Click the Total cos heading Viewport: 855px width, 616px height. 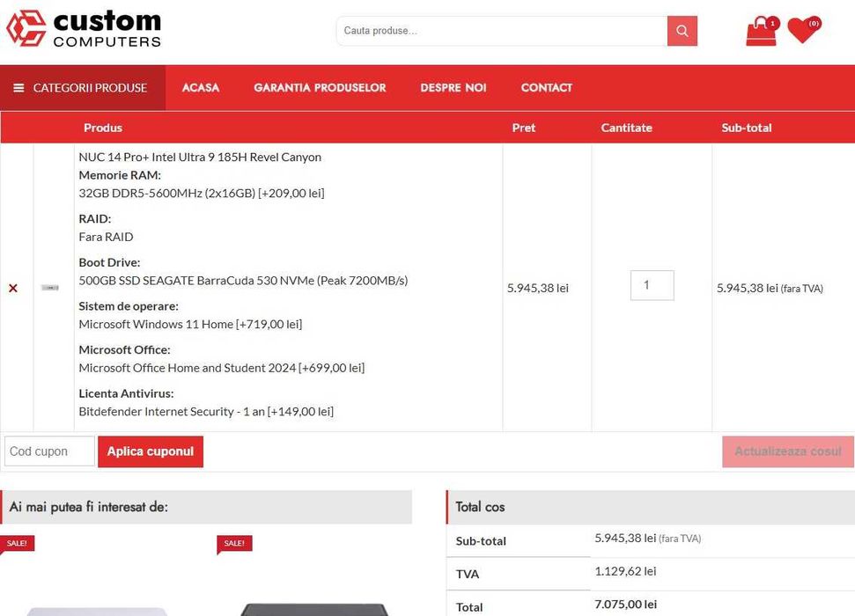point(480,507)
